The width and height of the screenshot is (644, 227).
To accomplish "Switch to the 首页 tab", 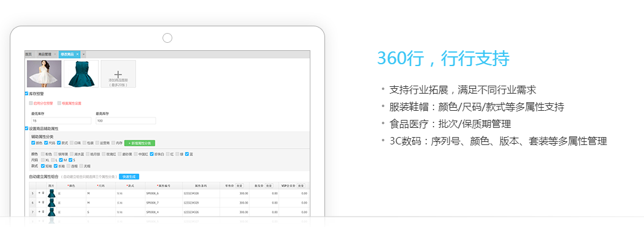I will tap(28, 54).
